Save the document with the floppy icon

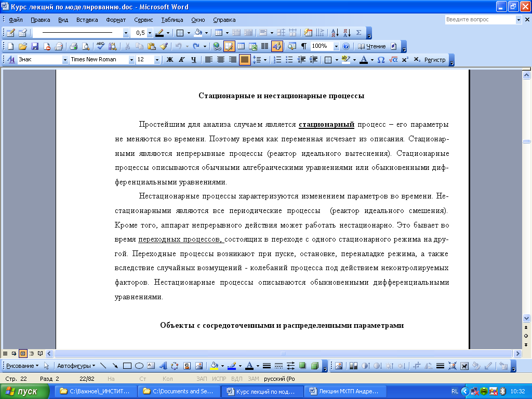point(35,46)
